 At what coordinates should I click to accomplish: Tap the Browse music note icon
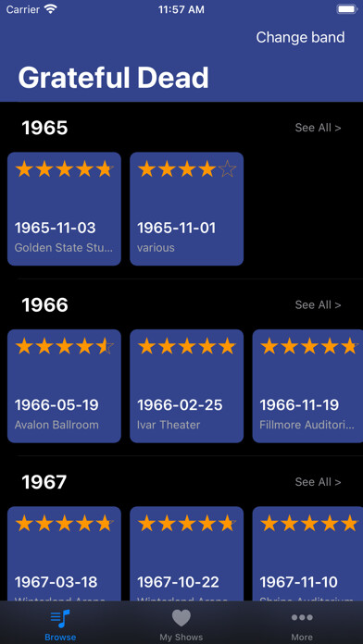tap(60, 618)
